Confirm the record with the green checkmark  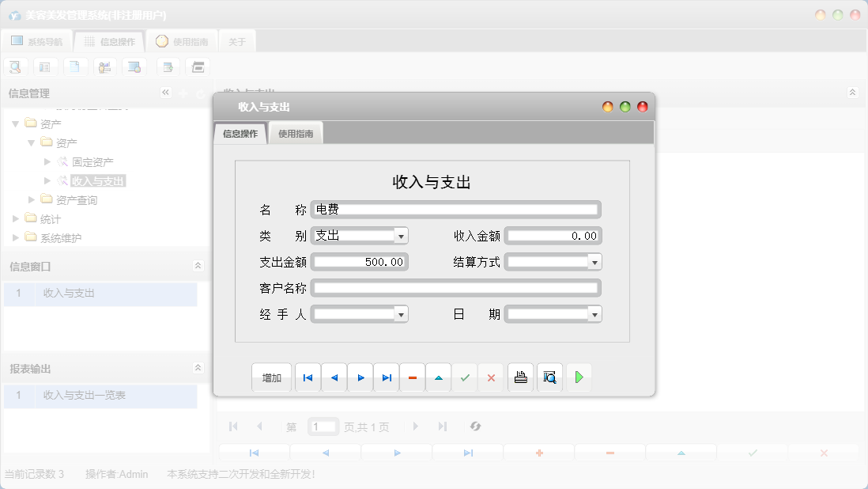pyautogui.click(x=465, y=377)
